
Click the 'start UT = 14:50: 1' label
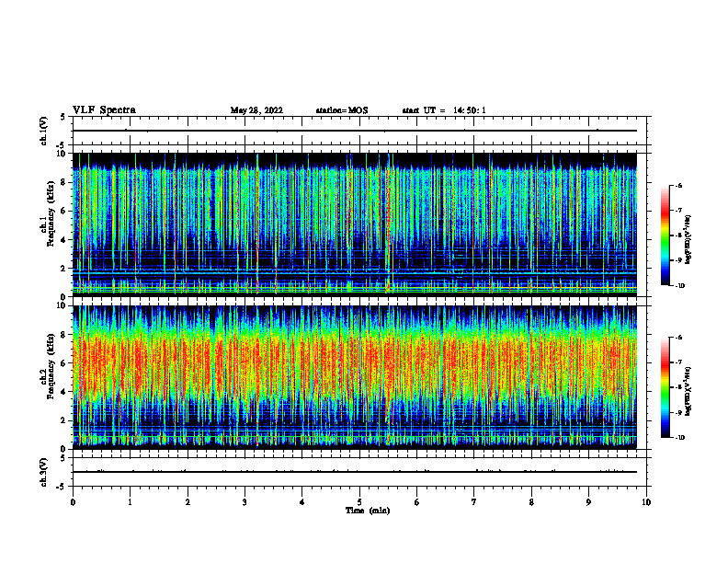(444, 110)
